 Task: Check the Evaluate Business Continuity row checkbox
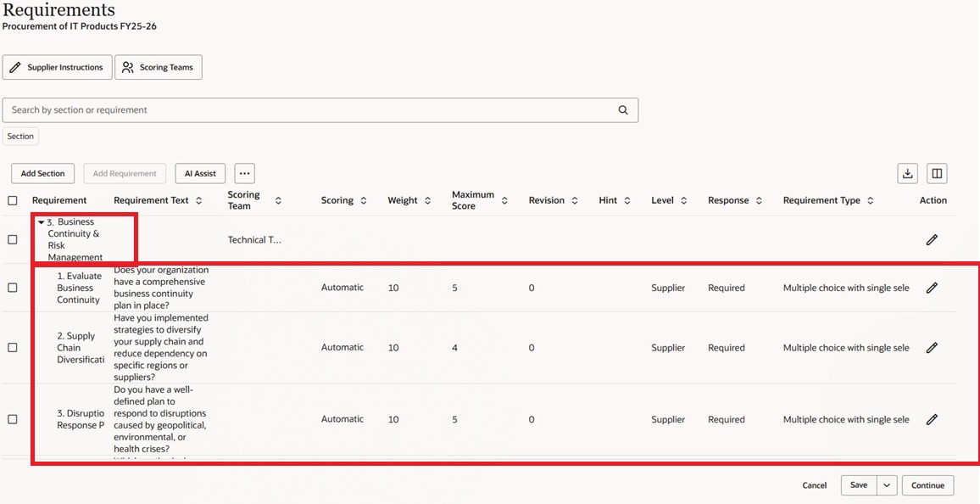13,288
